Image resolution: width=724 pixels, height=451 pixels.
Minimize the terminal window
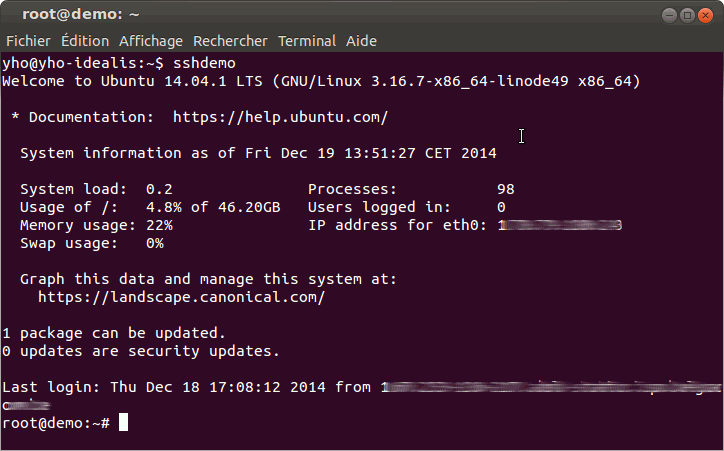(669, 16)
